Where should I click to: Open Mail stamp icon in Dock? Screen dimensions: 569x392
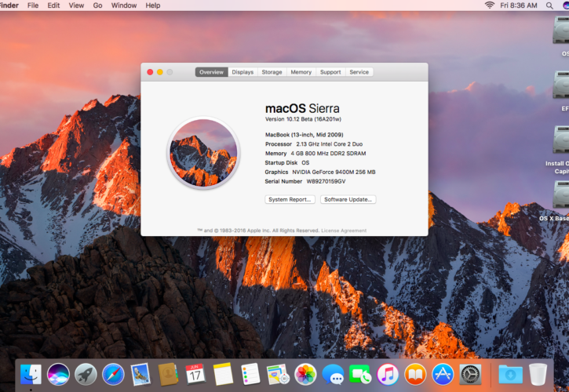point(140,374)
